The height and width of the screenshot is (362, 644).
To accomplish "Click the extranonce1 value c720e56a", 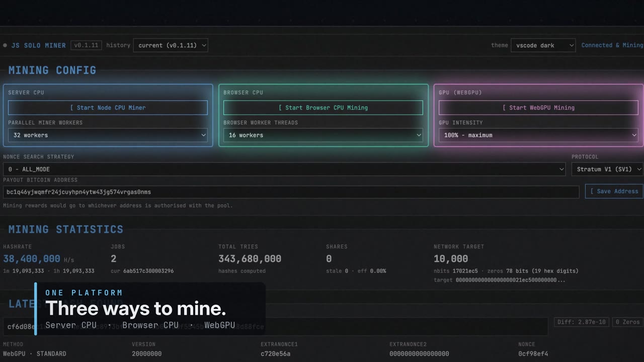I will [x=276, y=354].
